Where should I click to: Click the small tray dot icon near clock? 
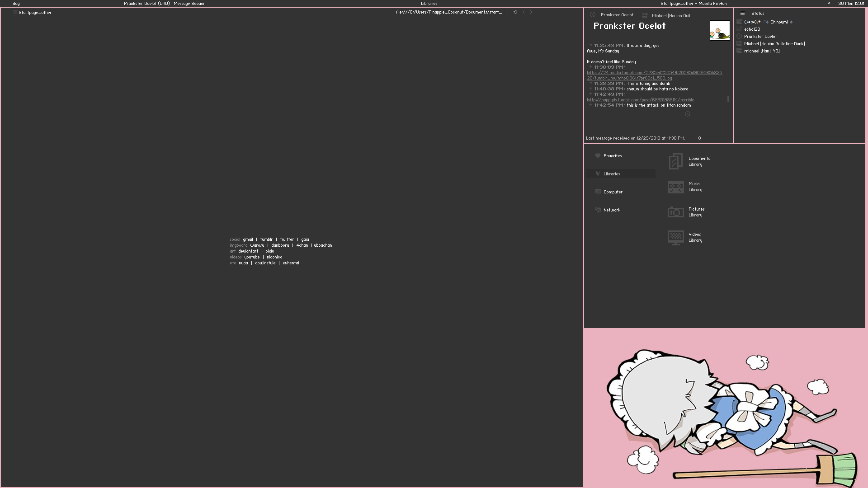point(829,3)
